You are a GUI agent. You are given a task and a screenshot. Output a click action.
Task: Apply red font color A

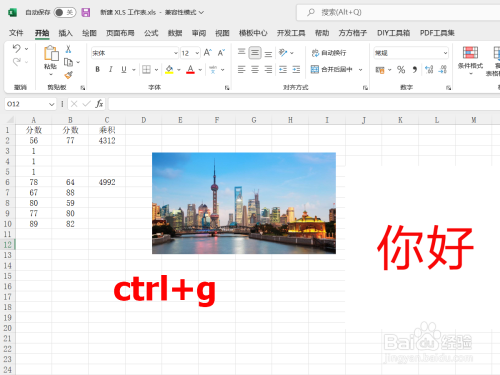[x=190, y=69]
